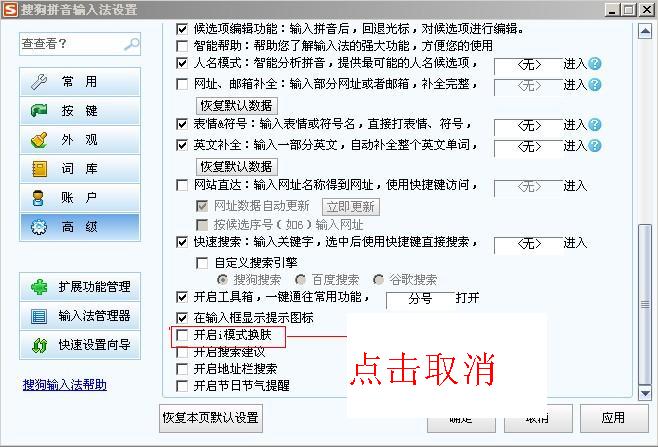
Task: Open the 常用 settings tab
Action: [80, 82]
